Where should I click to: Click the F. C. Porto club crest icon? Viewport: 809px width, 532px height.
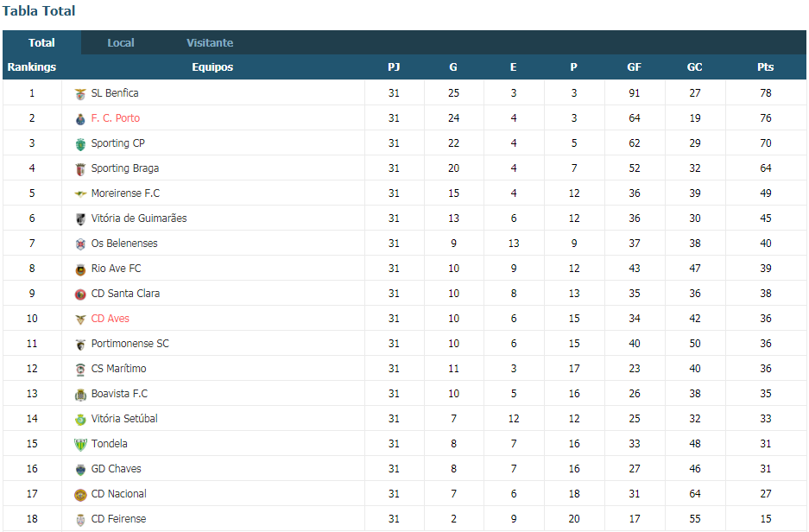pos(80,119)
